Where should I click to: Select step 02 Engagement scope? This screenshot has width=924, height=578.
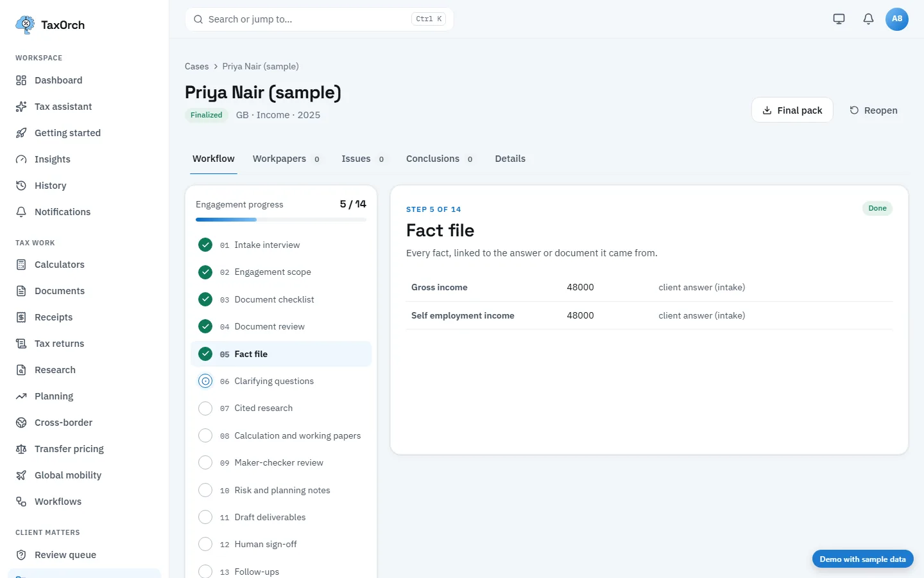[x=281, y=272]
